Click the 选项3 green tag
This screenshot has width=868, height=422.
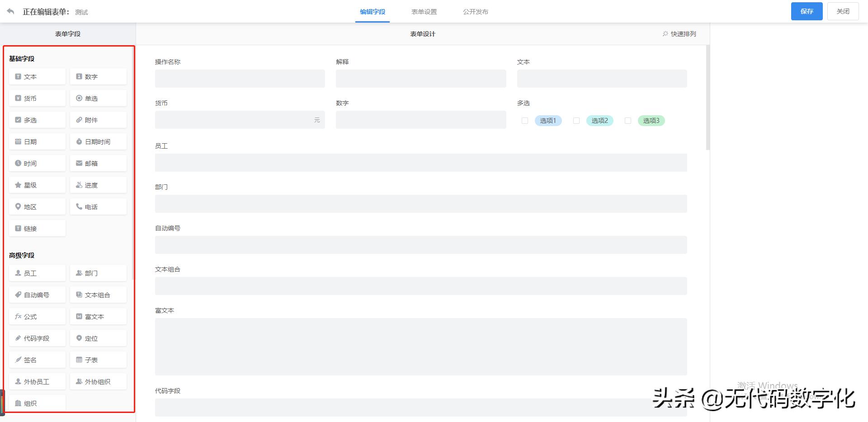651,121
